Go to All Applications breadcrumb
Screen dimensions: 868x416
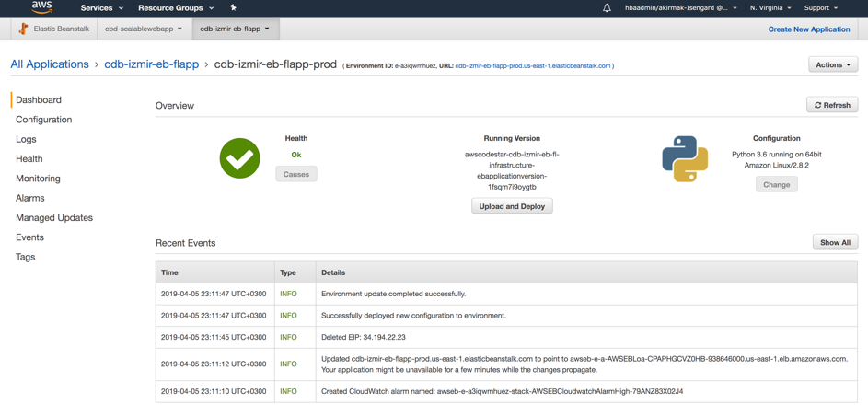click(50, 64)
